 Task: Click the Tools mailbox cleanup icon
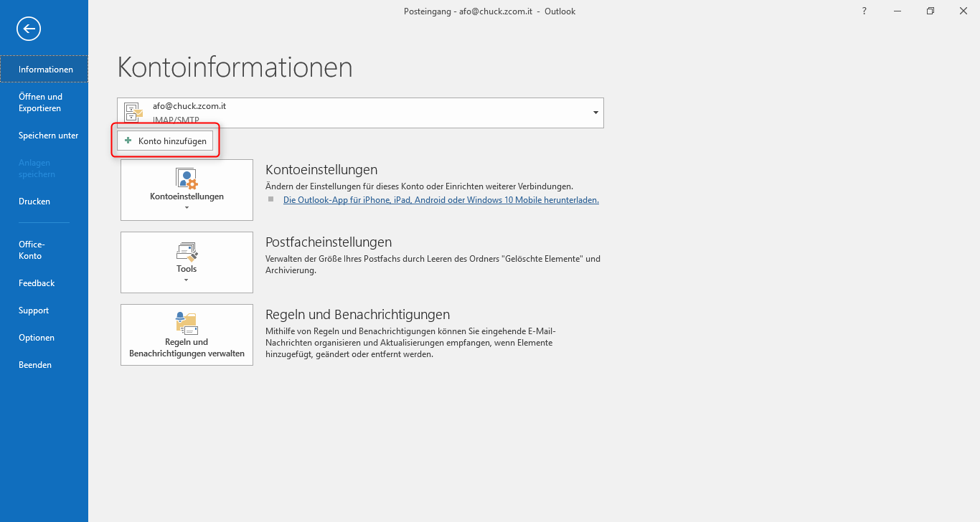click(187, 251)
